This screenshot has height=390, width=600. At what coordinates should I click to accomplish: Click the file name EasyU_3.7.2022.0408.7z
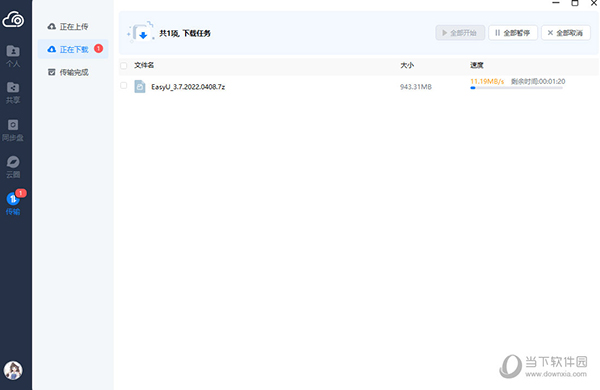(188, 87)
